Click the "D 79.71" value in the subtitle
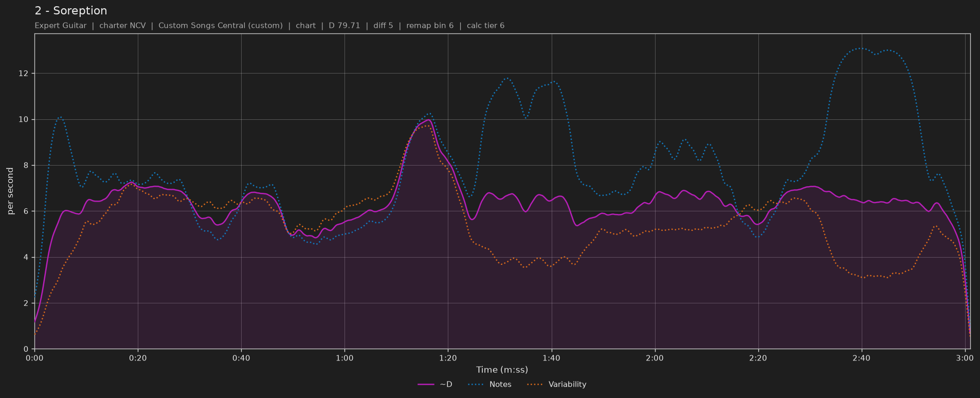Screen dimensions: 980x398 pos(344,26)
